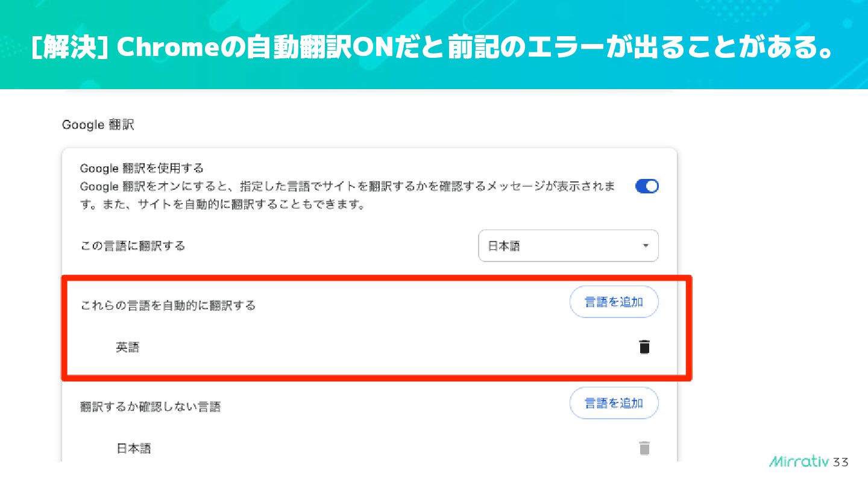This screenshot has height=488, width=868.
Task: Click the Google 翻訳 section heading
Action: [98, 125]
